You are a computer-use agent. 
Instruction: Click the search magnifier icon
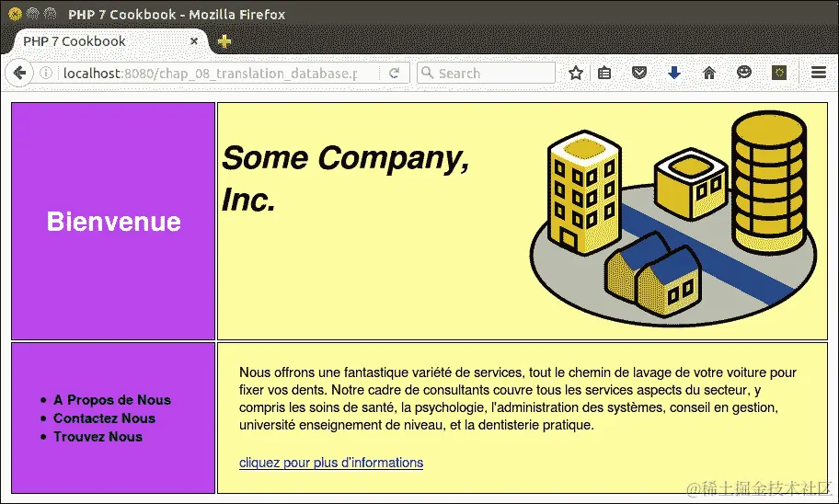[x=427, y=73]
